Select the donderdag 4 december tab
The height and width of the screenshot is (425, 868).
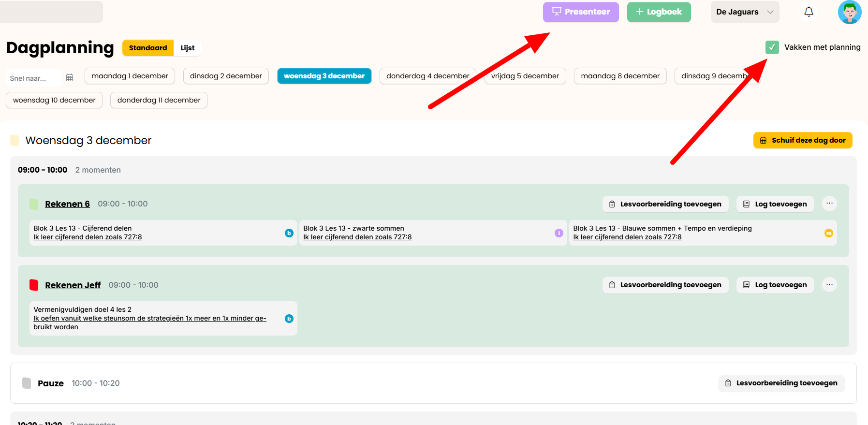tap(427, 76)
